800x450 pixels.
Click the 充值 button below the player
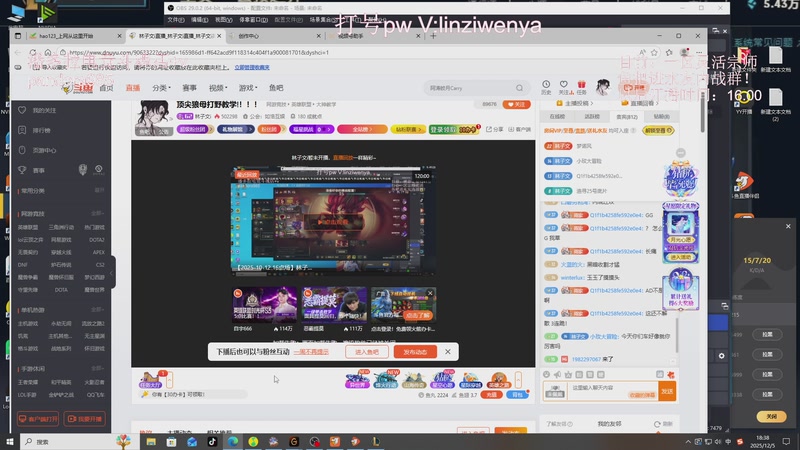pos(491,394)
